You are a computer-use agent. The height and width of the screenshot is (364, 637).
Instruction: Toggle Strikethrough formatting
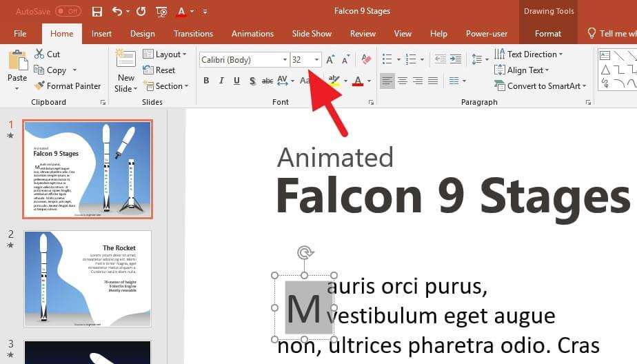pos(267,81)
